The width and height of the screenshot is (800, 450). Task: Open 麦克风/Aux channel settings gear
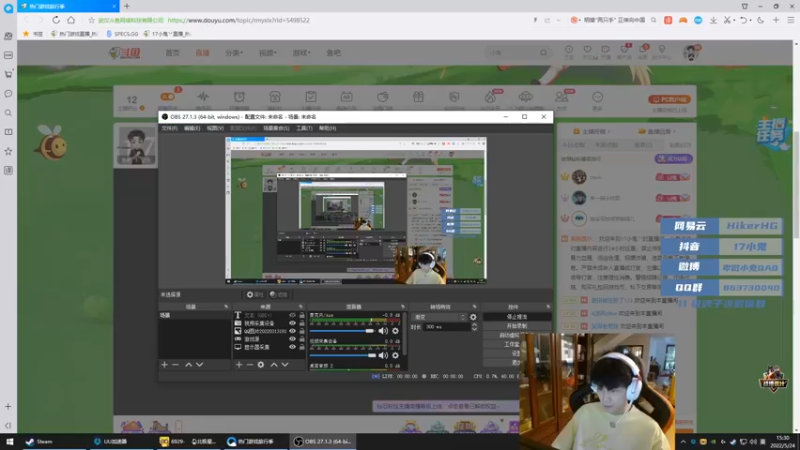point(395,331)
